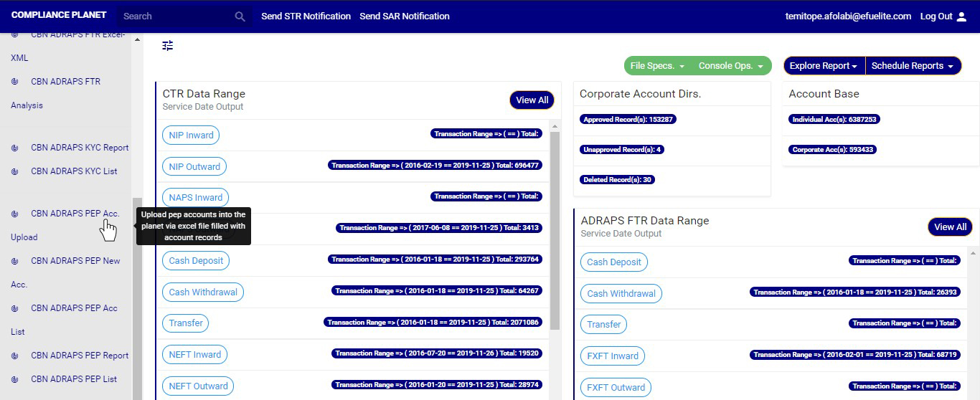Click the icon beside CBN ADRAPS FTR Analysis
The image size is (980, 400).
[14, 82]
